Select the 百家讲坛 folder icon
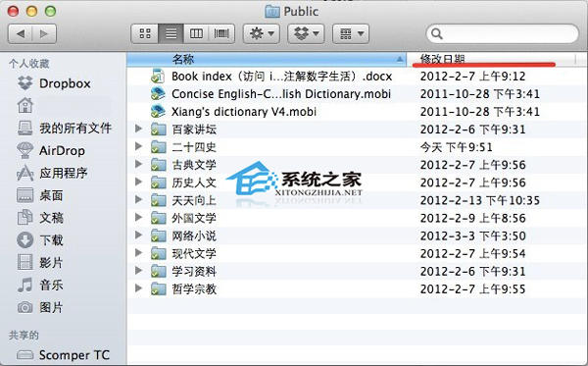The height and width of the screenshot is (366, 588). tap(158, 130)
